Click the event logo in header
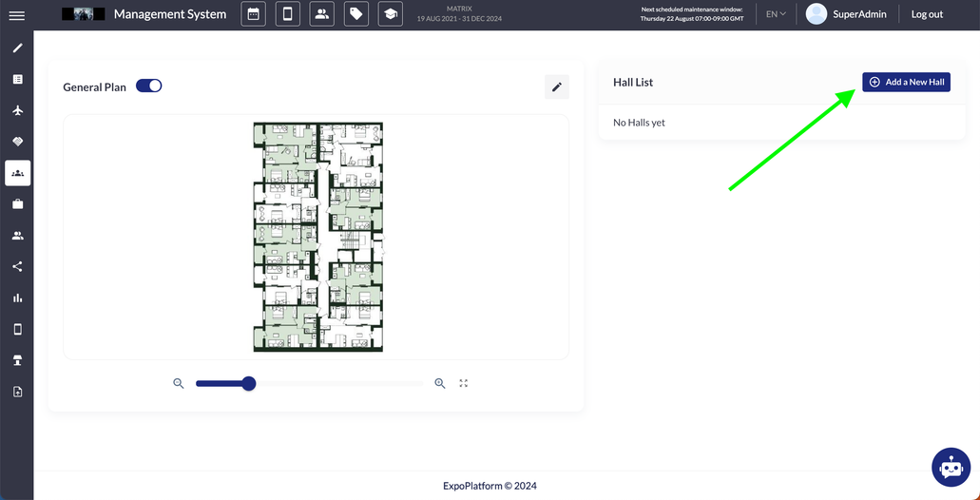This screenshot has height=500, width=980. [83, 14]
